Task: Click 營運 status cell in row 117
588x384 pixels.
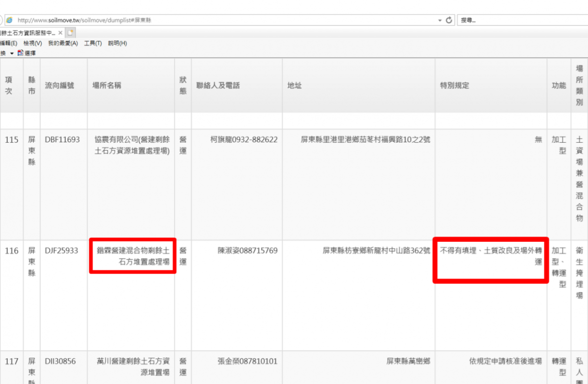Action: coord(183,367)
